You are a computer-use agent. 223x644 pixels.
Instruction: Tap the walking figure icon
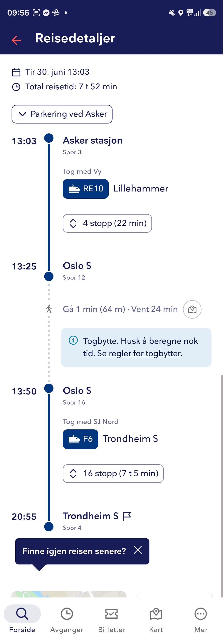pos(49,309)
